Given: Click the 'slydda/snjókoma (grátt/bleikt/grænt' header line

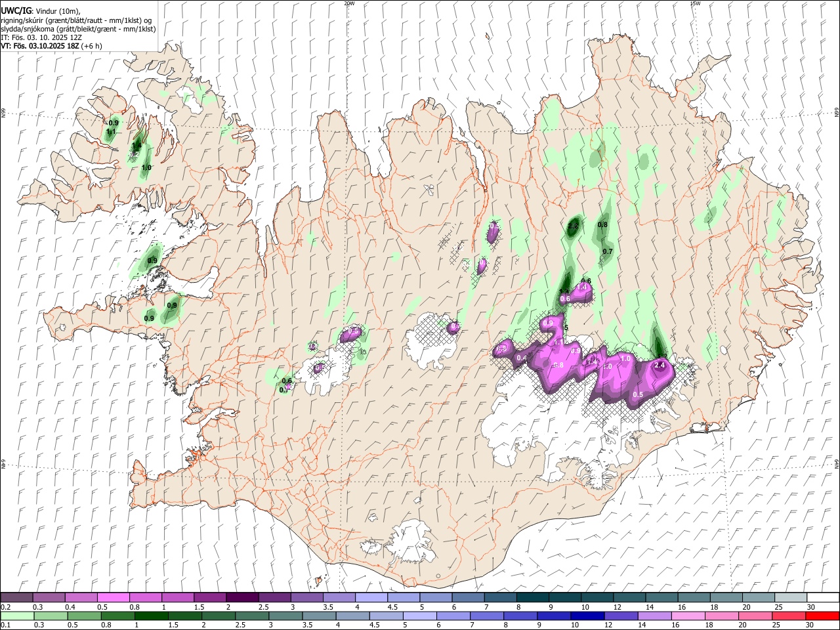Looking at the screenshot, I should [x=78, y=29].
